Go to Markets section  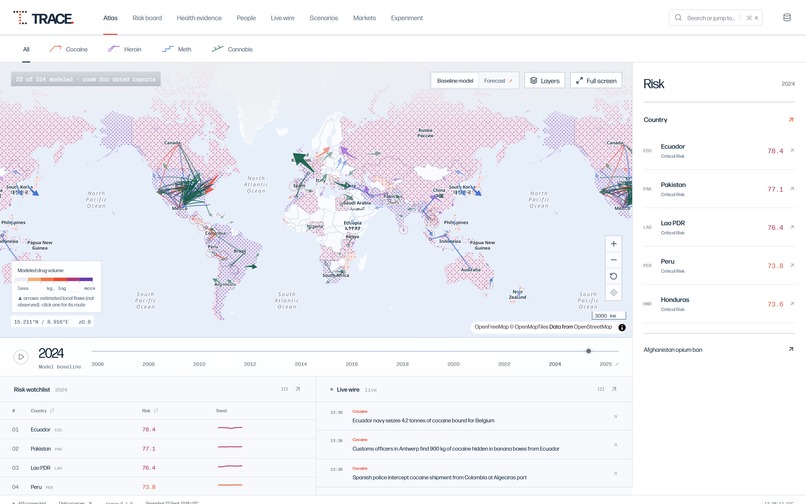364,18
